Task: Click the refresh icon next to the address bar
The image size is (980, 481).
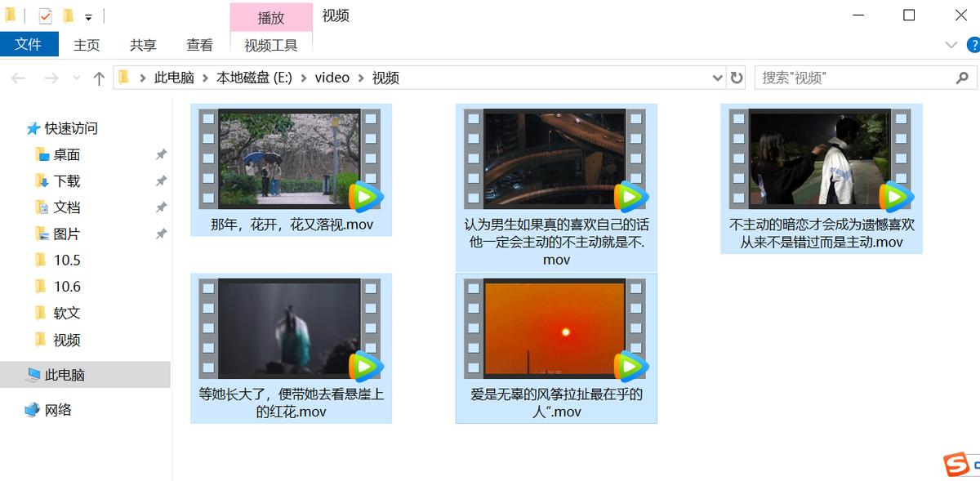Action: (735, 78)
